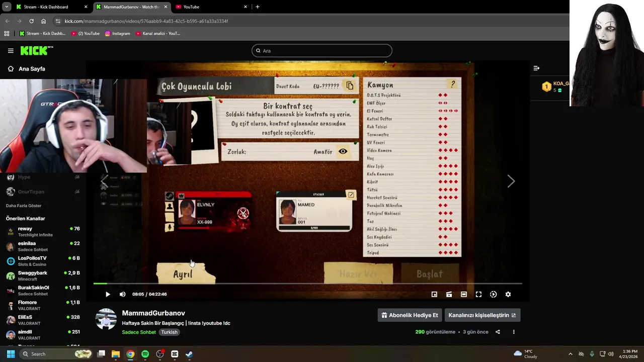Enable picture-in-picture mini player
This screenshot has height=362, width=644.
point(434,294)
